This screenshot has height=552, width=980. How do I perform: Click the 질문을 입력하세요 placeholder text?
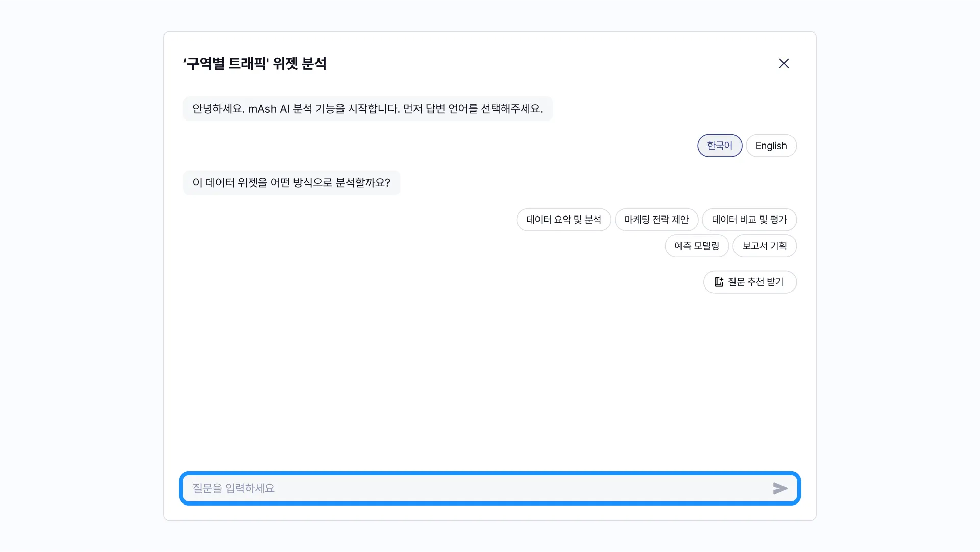tap(233, 488)
